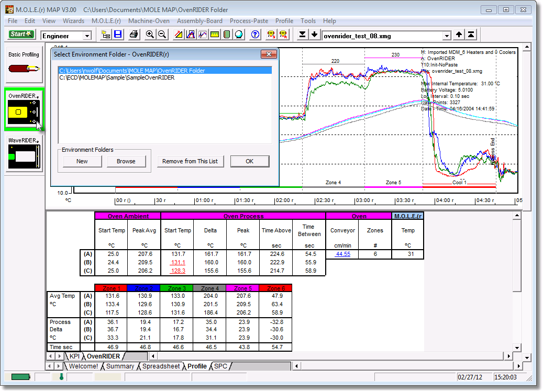The image size is (543, 392).
Task: Click the KPI tab strip horizontal scrollbar right arrow
Action: (508, 356)
